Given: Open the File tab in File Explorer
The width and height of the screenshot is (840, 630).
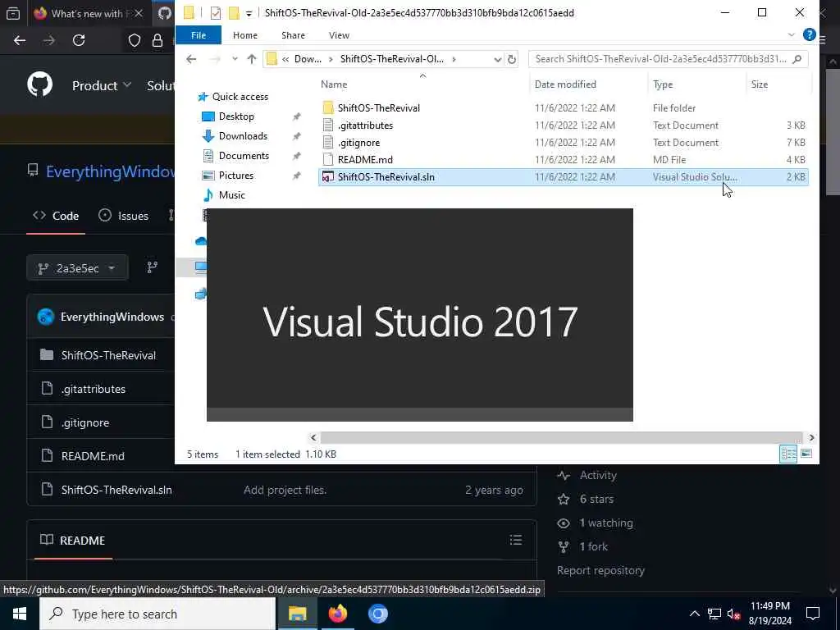Looking at the screenshot, I should (x=199, y=35).
